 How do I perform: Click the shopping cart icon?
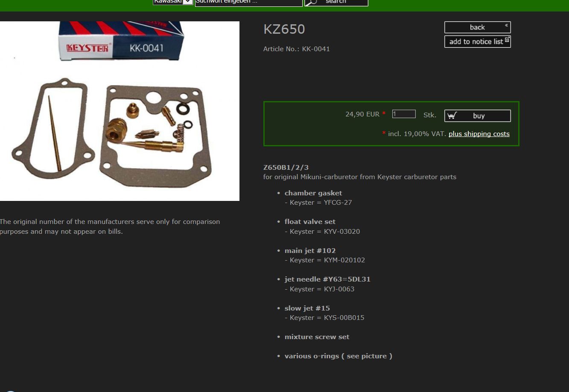coord(452,116)
